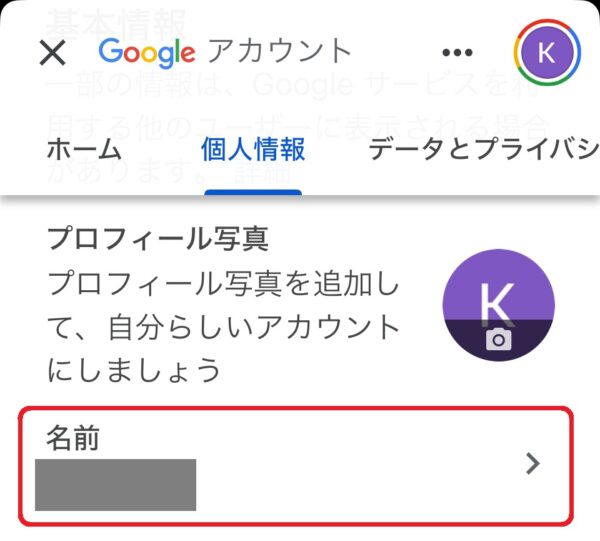
Task: Click the camera icon on profile photo
Action: point(499,339)
